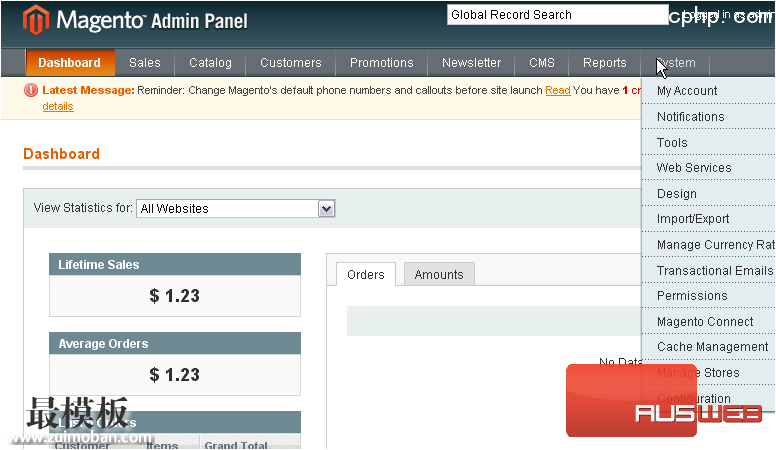Open the Customers menu
The height and width of the screenshot is (450, 776).
[x=291, y=63]
